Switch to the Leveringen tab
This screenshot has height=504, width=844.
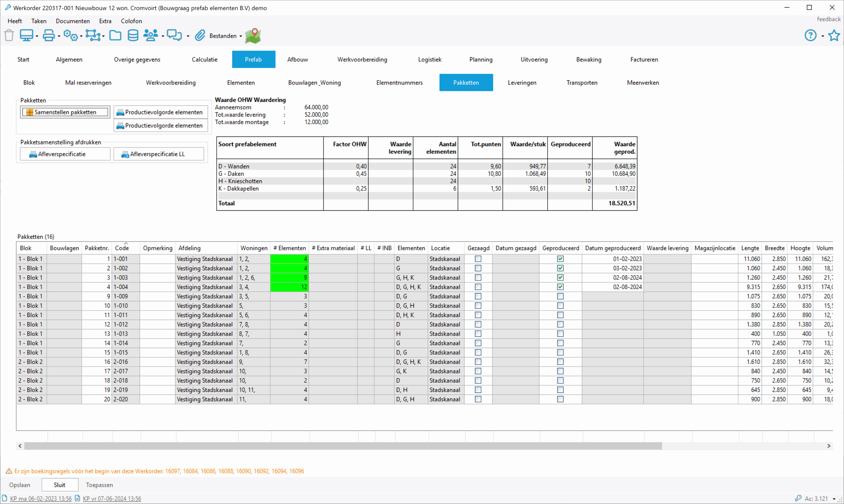(x=522, y=82)
